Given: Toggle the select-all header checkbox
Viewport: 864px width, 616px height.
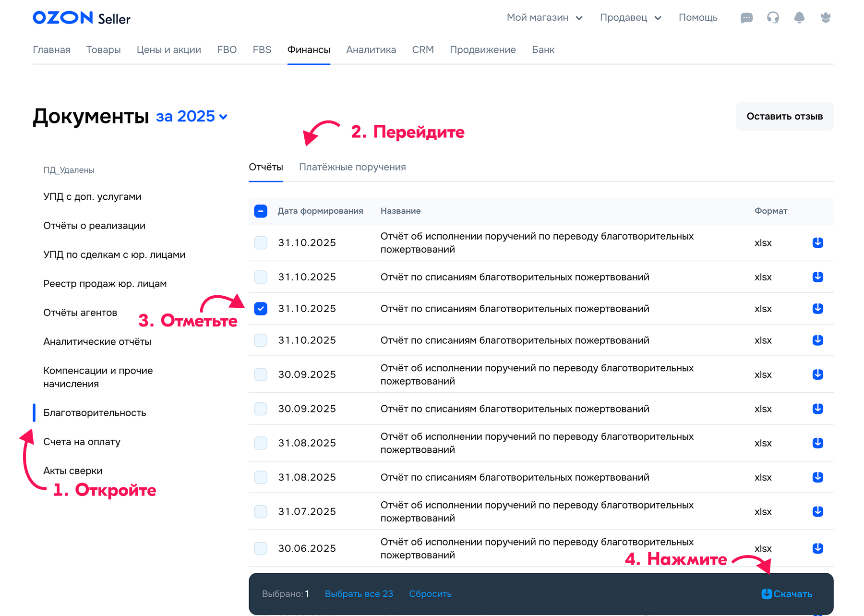Looking at the screenshot, I should click(261, 211).
